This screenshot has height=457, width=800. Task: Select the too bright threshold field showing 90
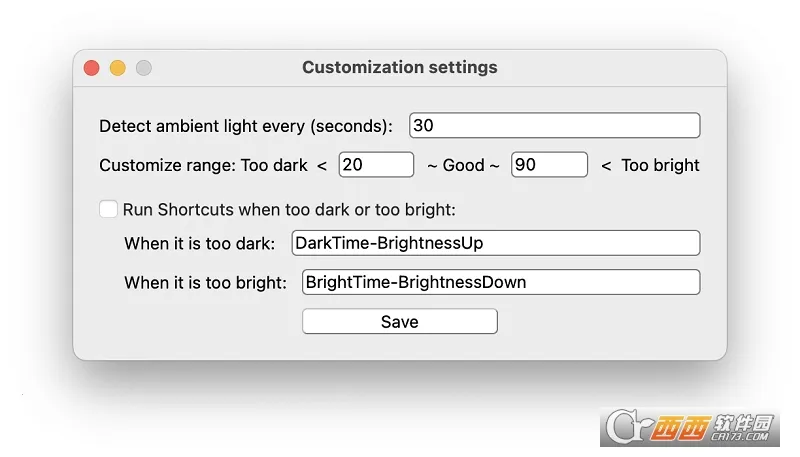[549, 165]
